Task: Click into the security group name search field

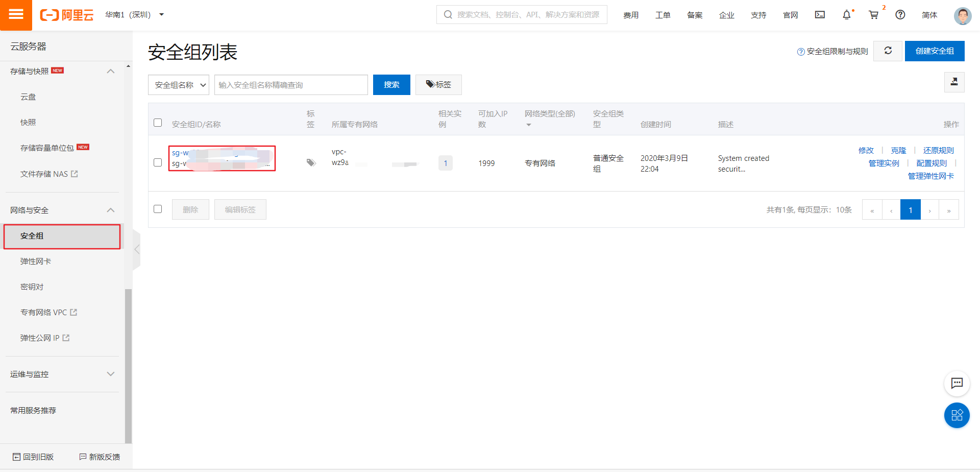Action: point(291,85)
